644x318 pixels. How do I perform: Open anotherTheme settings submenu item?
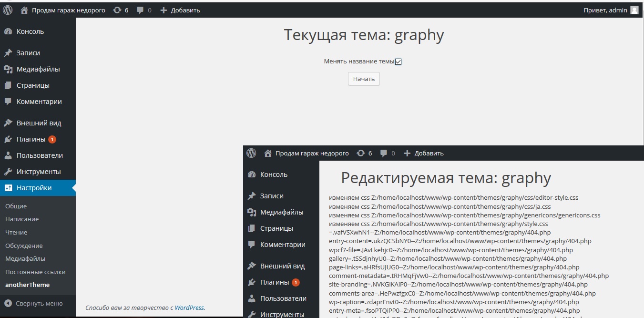27,285
